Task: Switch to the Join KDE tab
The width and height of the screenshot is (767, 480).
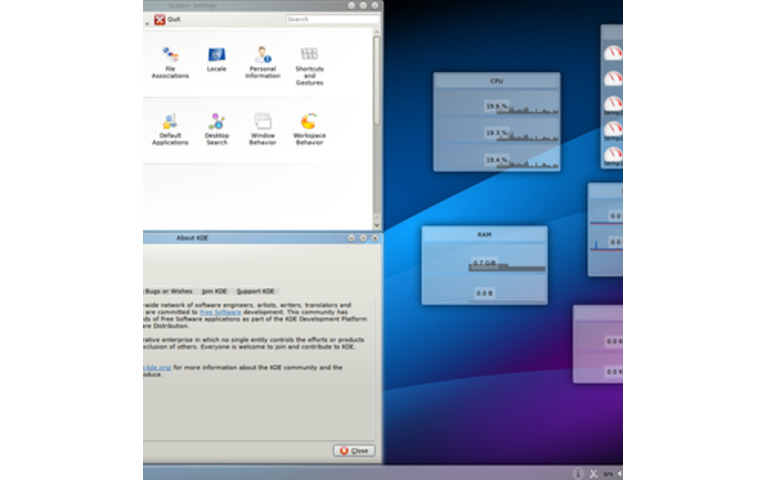Action: tap(214, 291)
